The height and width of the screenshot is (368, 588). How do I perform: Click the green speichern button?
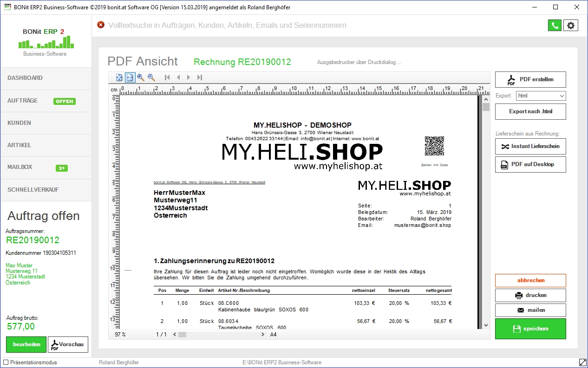[x=530, y=329]
